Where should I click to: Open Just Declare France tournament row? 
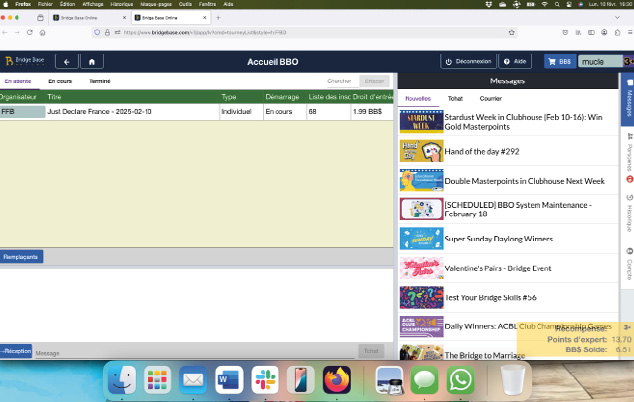click(132, 112)
